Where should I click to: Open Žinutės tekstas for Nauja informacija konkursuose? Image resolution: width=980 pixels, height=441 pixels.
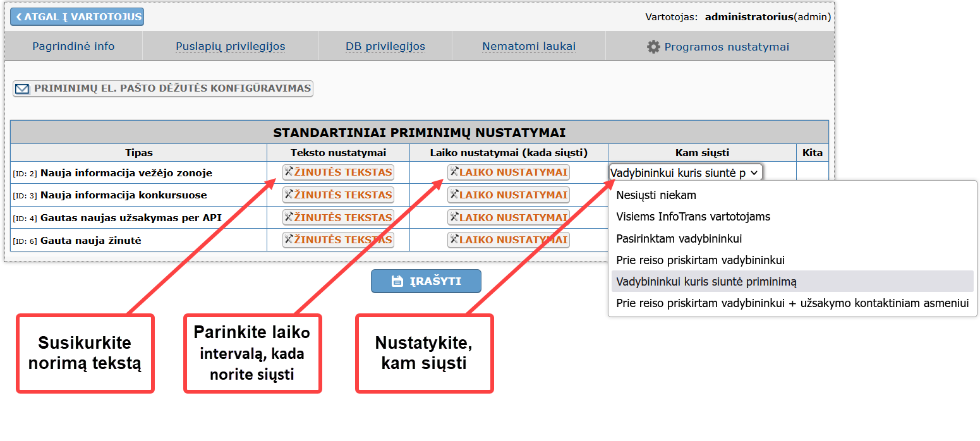tap(338, 195)
